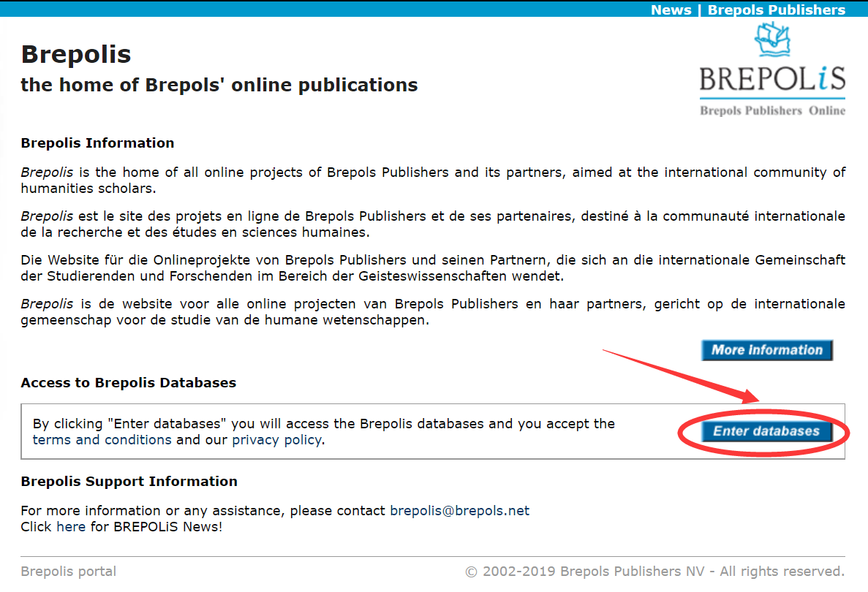Click the 'Access to Brepolis Databases' heading

click(x=129, y=383)
